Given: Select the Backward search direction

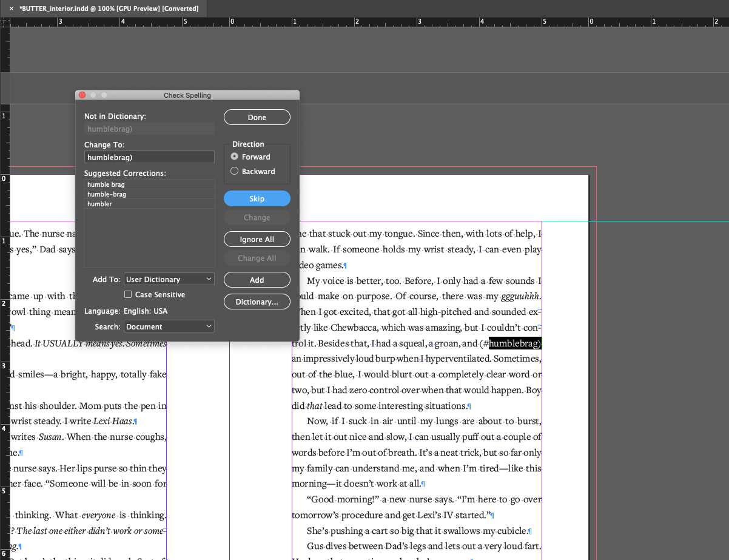Looking at the screenshot, I should click(234, 171).
